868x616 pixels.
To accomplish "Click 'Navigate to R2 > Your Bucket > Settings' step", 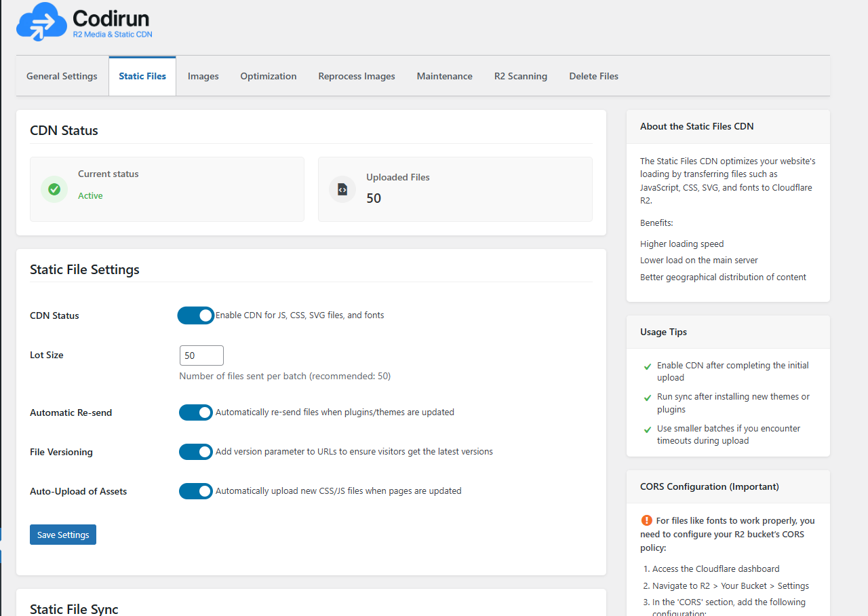I will tap(730, 585).
